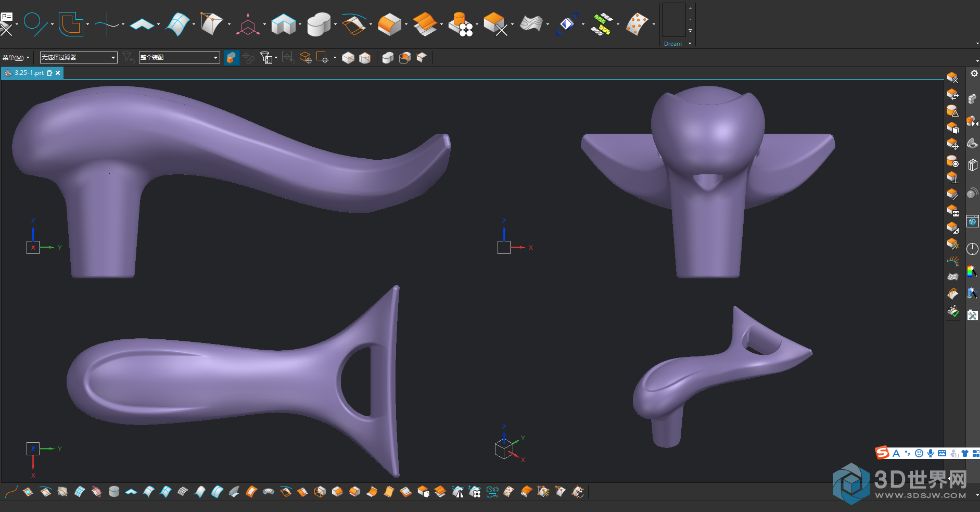Expand dropdown beside the selection funnel icon
Image resolution: width=980 pixels, height=512 pixels.
(x=276, y=58)
